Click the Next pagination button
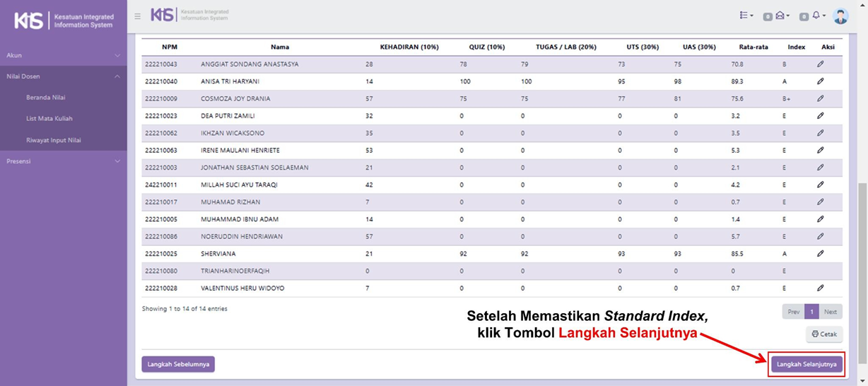 (831, 312)
